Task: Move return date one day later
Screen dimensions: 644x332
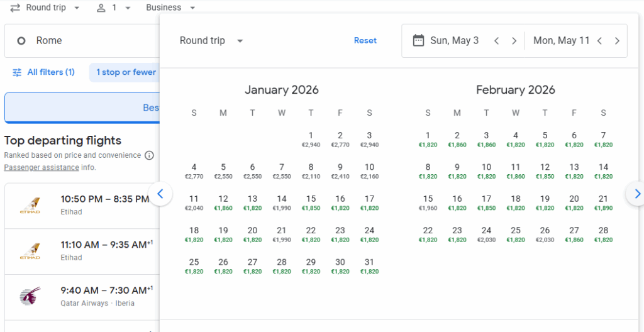Action: pyautogui.click(x=617, y=41)
